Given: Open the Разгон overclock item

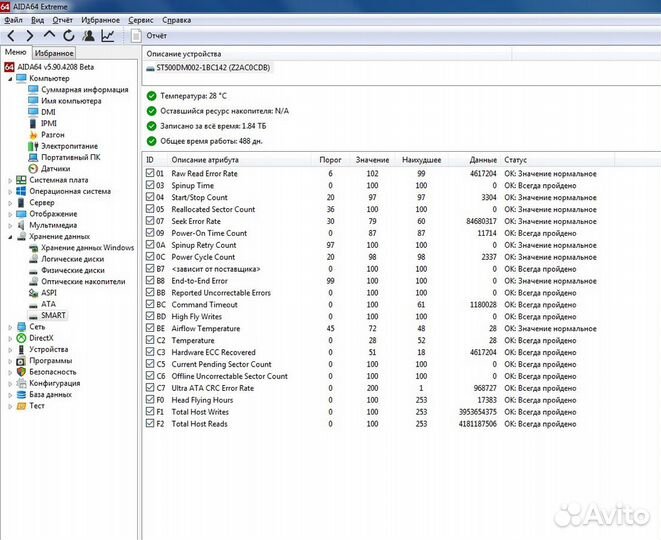Looking at the screenshot, I should [x=51, y=134].
